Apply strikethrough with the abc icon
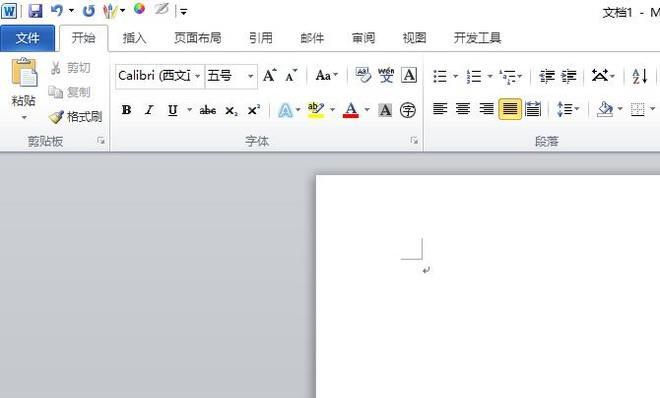660x398 pixels. [x=208, y=111]
